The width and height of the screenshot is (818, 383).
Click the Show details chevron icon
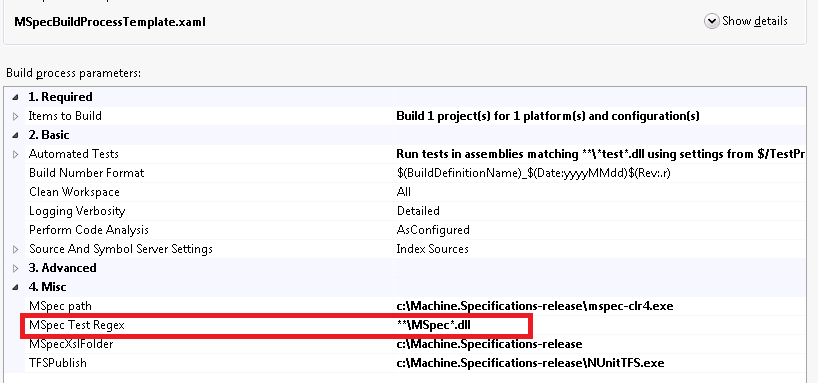click(712, 21)
